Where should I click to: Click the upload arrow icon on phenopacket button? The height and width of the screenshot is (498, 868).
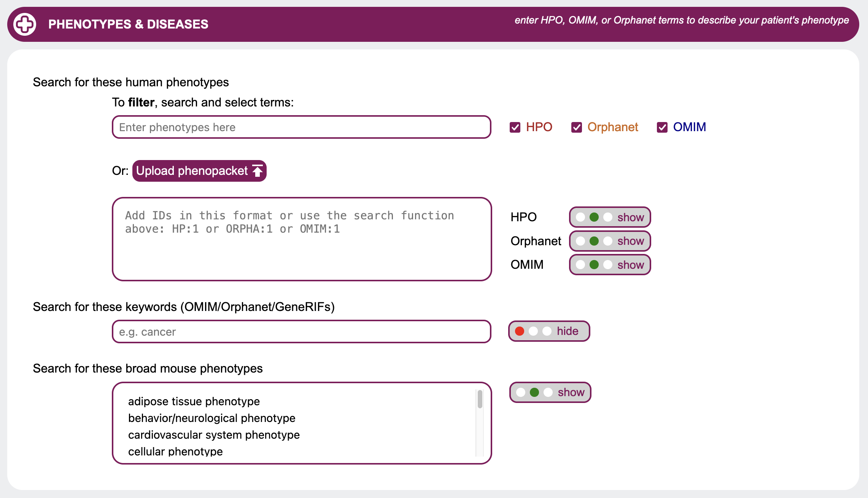coord(258,171)
